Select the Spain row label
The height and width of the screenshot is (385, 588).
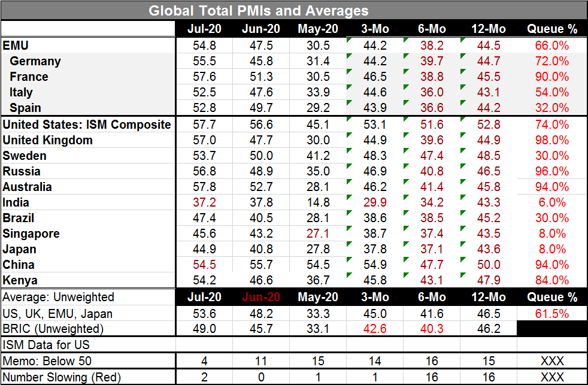click(25, 108)
